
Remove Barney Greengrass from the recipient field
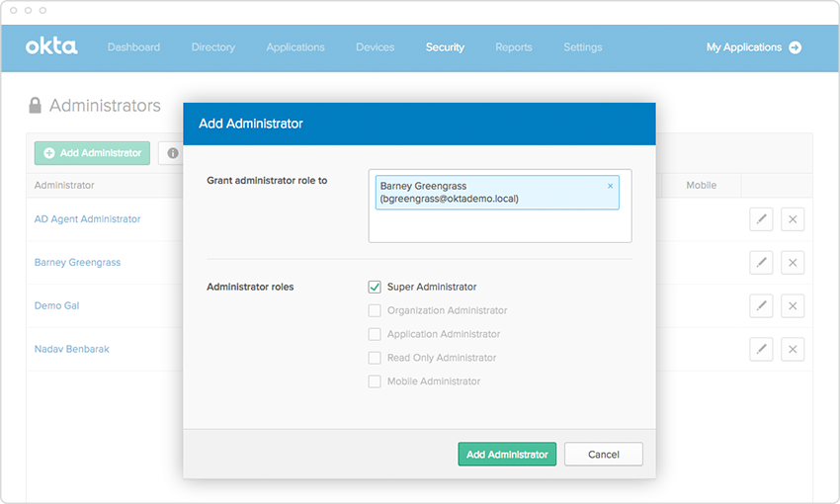click(610, 186)
